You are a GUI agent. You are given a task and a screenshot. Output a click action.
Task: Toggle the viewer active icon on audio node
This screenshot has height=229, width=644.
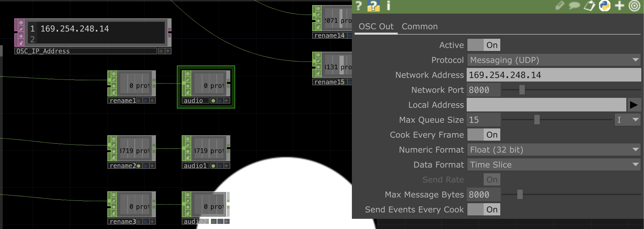pyautogui.click(x=188, y=74)
